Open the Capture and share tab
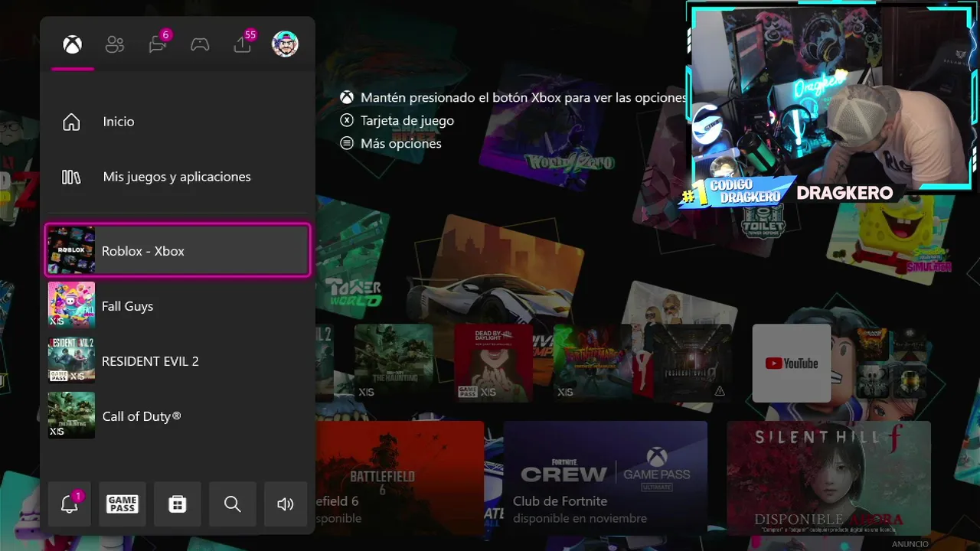980x551 pixels. click(243, 44)
